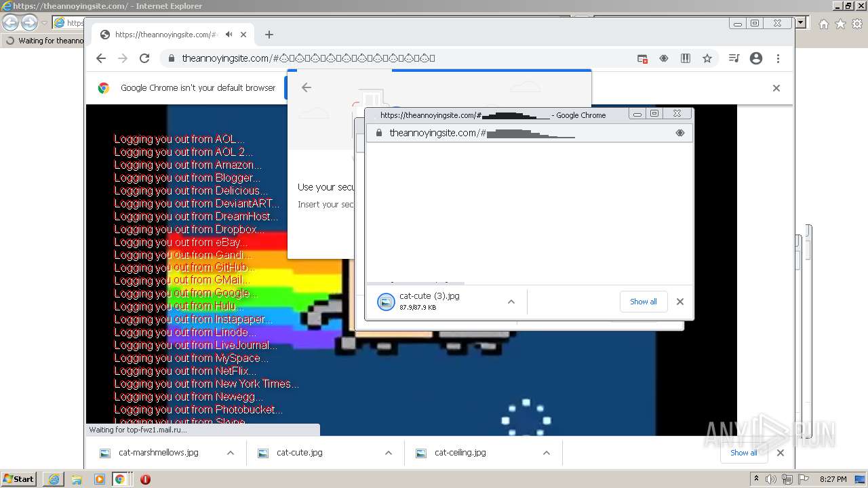Click the 8:27 PM clock

coord(833,479)
